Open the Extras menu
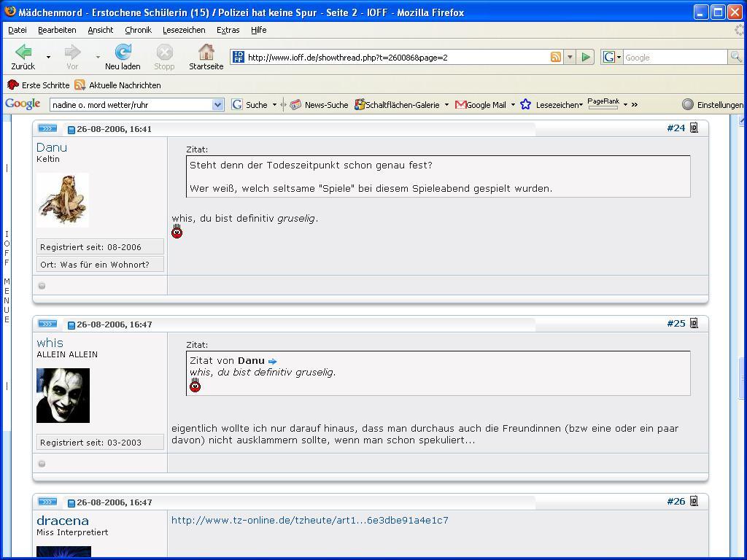This screenshot has height=560, width=747. pos(228,30)
